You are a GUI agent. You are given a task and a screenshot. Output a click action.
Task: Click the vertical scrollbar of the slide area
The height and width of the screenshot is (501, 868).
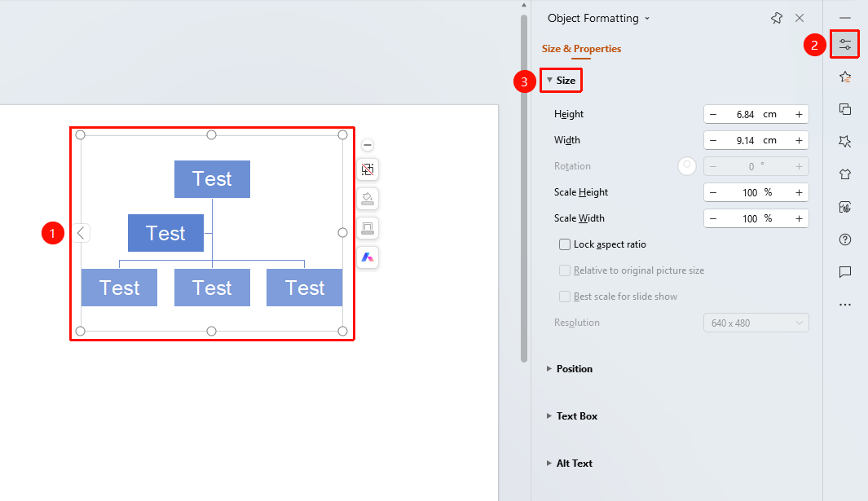coord(524,188)
